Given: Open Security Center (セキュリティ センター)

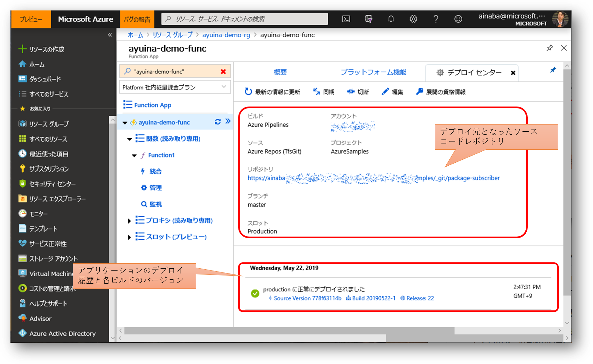Looking at the screenshot, I should point(47,184).
